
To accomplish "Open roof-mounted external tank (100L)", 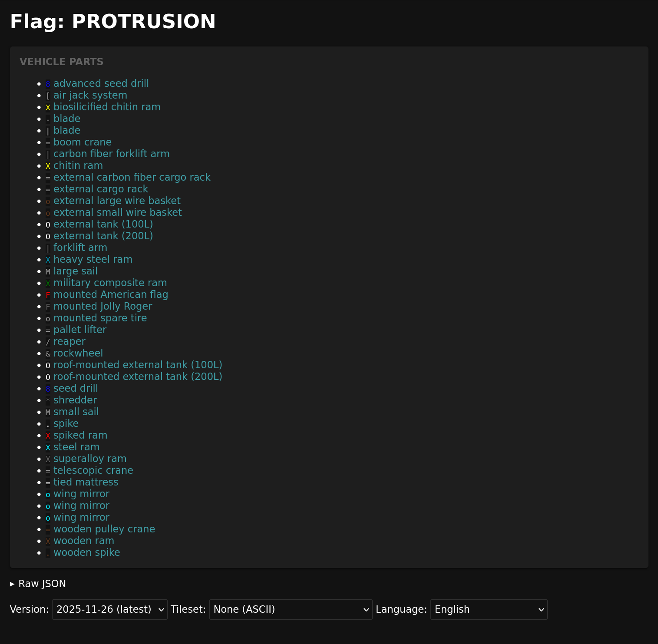I will (138, 365).
